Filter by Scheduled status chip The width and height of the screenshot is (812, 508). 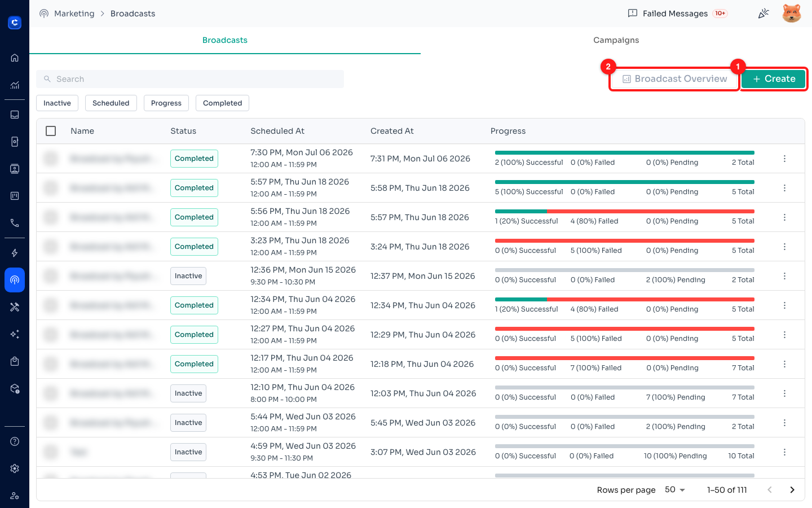tap(111, 103)
